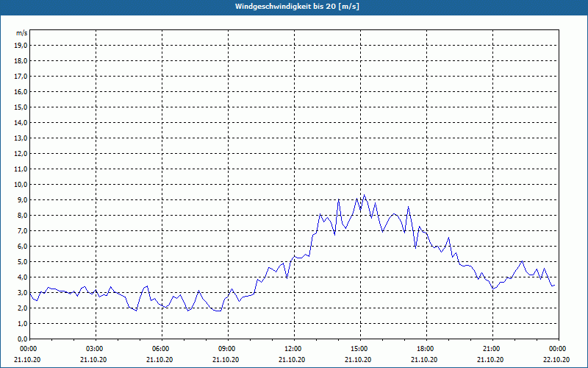This screenshot has height=368, width=588.
Task: Click the 09:00 time axis label
Action: click(228, 349)
